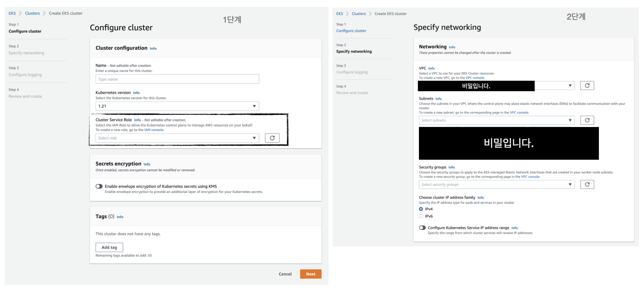Open the IAM console link
The height and width of the screenshot is (291, 644).
[154, 130]
